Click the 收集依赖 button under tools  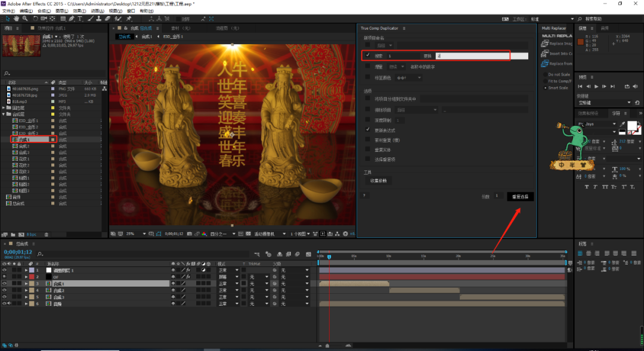coord(378,181)
